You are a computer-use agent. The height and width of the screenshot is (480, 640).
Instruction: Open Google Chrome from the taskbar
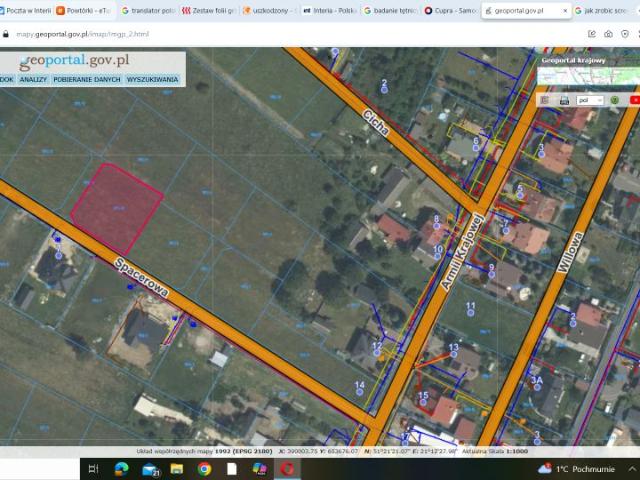point(204,469)
